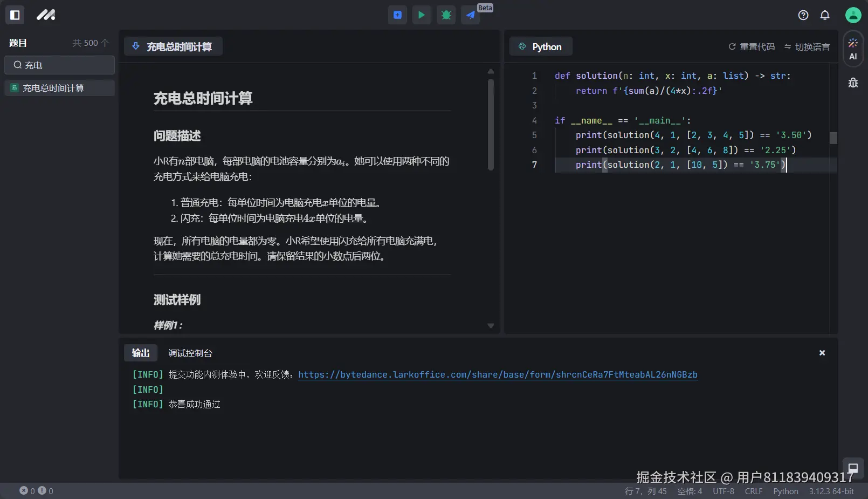Click the Beta paper-plane submit icon
The image size is (868, 499).
(470, 15)
